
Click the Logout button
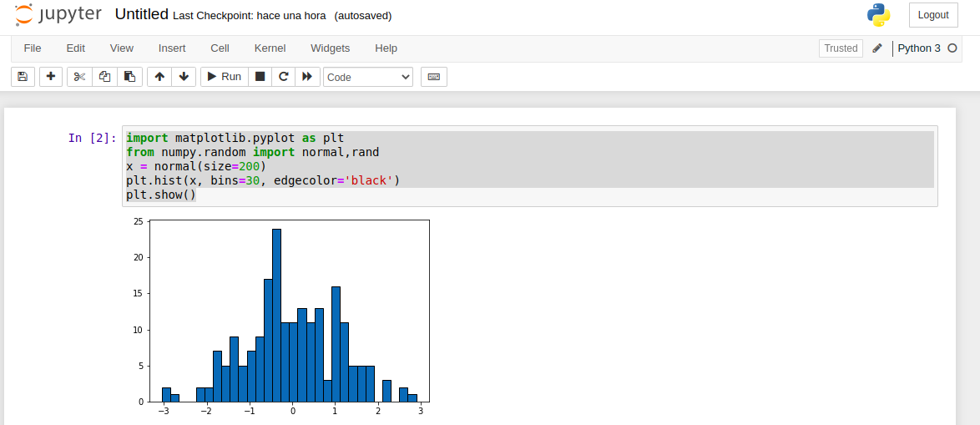[x=932, y=15]
